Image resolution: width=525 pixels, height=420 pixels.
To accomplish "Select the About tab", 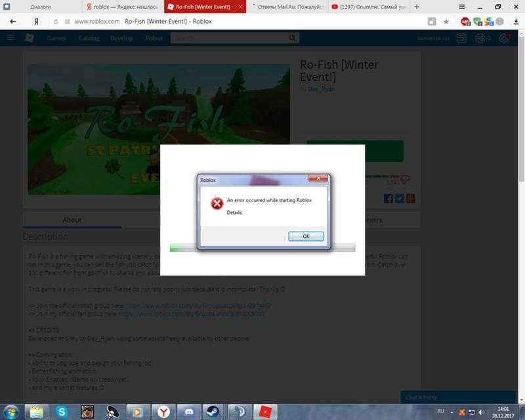I will point(72,220).
